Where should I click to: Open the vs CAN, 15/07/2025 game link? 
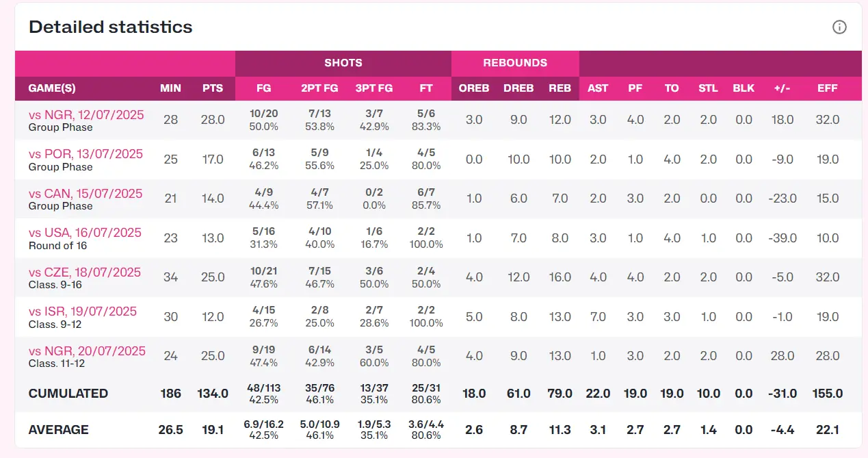[86, 193]
